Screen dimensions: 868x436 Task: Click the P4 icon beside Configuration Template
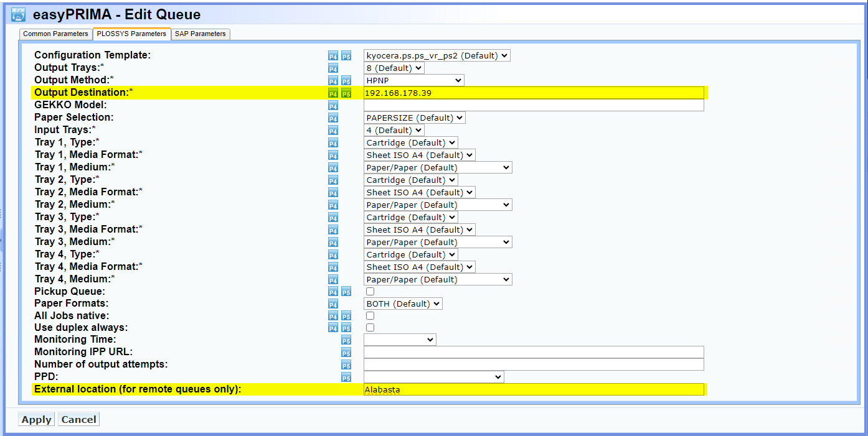tap(333, 55)
